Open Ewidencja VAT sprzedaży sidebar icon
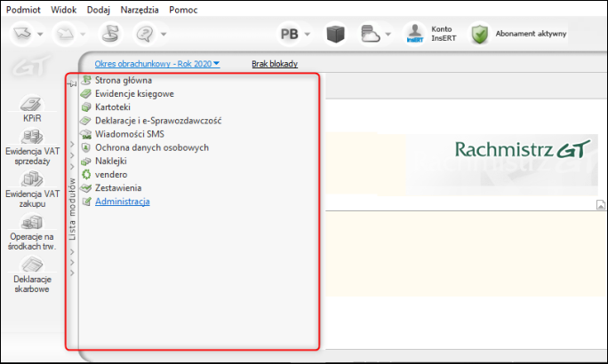Image resolution: width=608 pixels, height=364 pixels. pyautogui.click(x=32, y=147)
